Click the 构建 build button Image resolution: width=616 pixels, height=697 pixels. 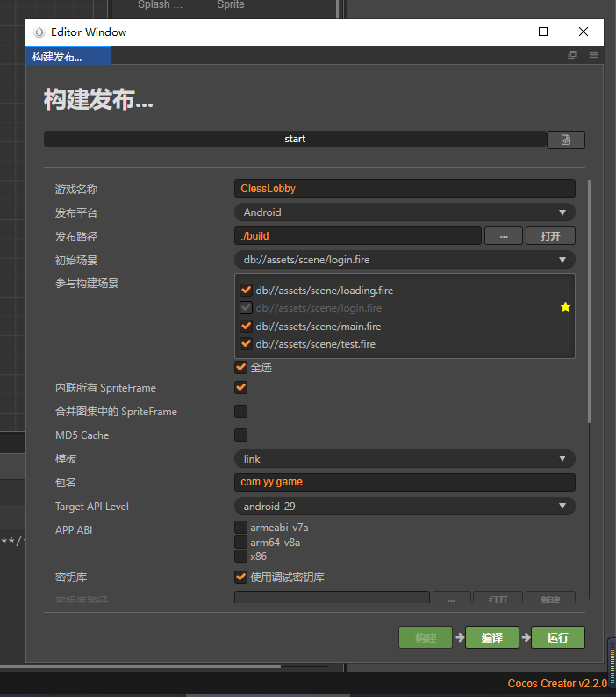[x=426, y=637]
